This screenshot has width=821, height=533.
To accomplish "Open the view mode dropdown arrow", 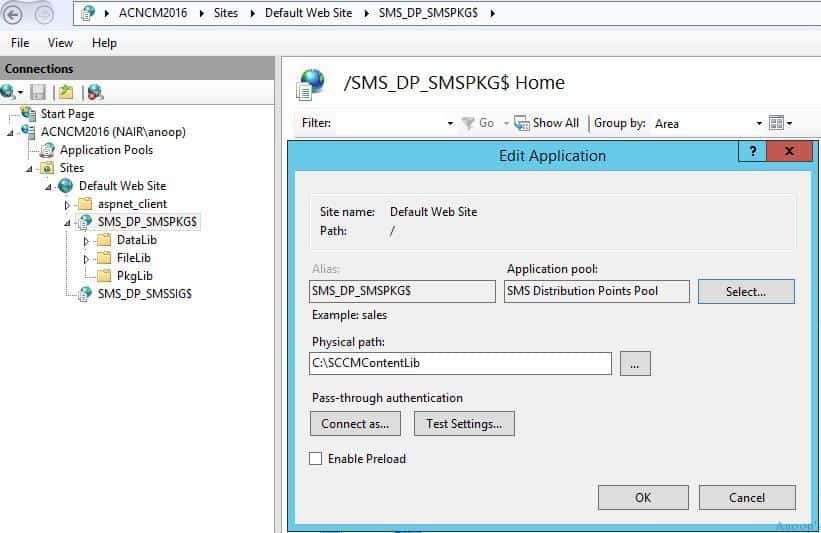I will tap(790, 124).
